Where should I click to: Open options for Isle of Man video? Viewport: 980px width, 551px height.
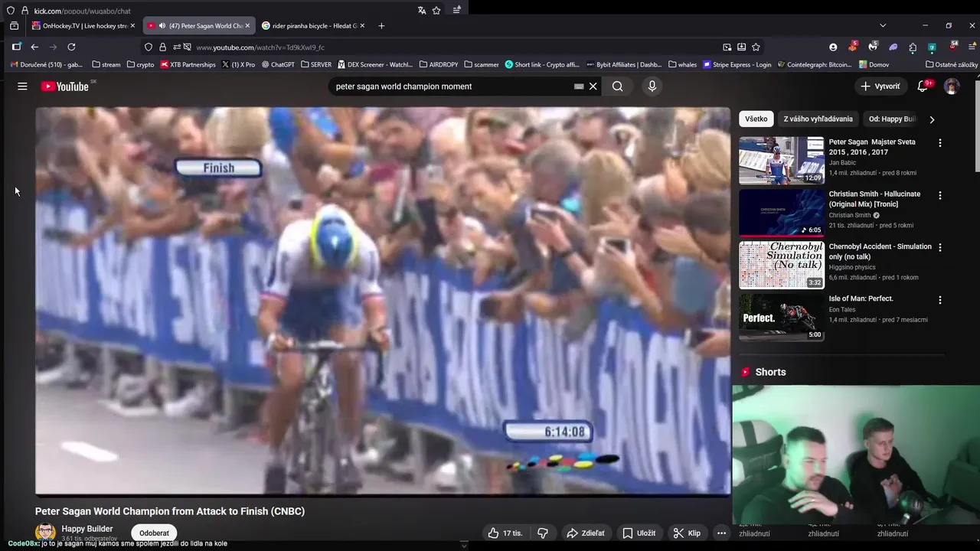tap(940, 300)
